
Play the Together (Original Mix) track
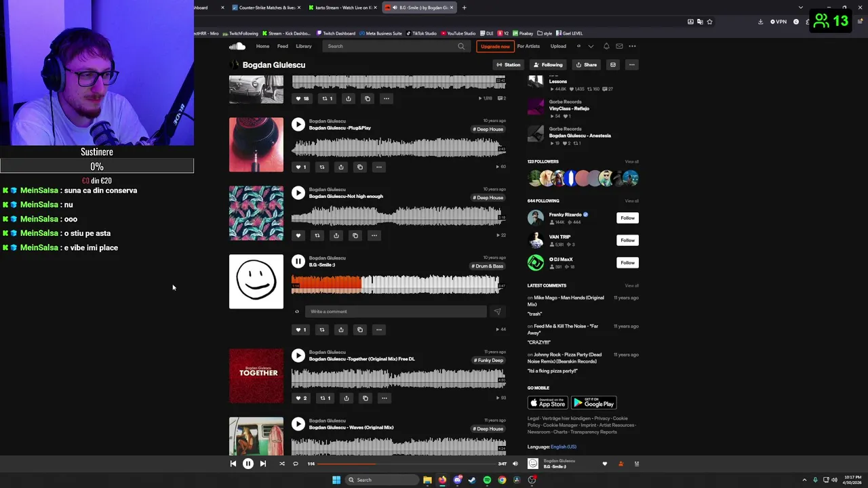tap(298, 355)
